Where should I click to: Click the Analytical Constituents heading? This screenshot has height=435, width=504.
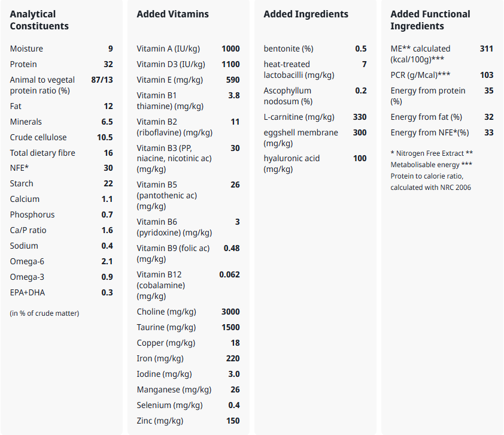point(40,20)
